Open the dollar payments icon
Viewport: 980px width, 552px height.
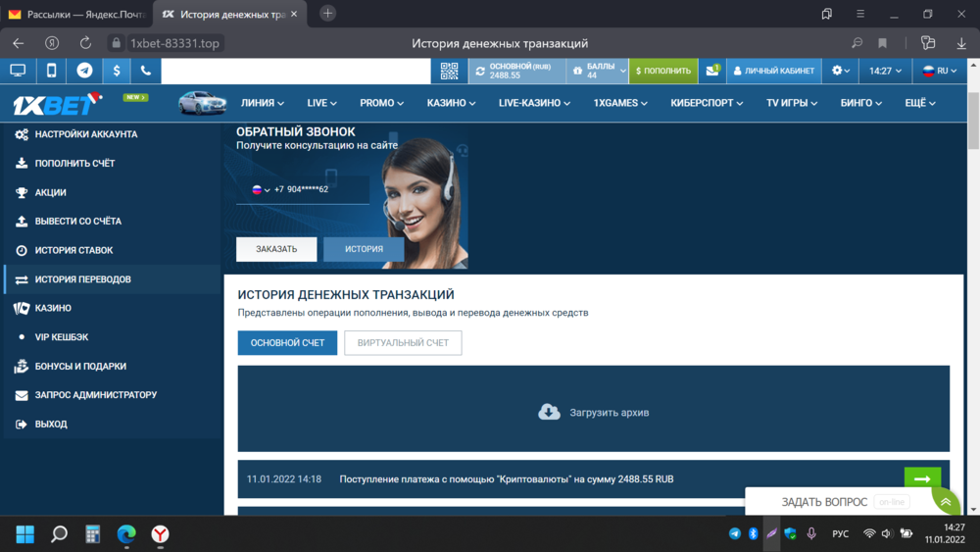click(x=117, y=71)
